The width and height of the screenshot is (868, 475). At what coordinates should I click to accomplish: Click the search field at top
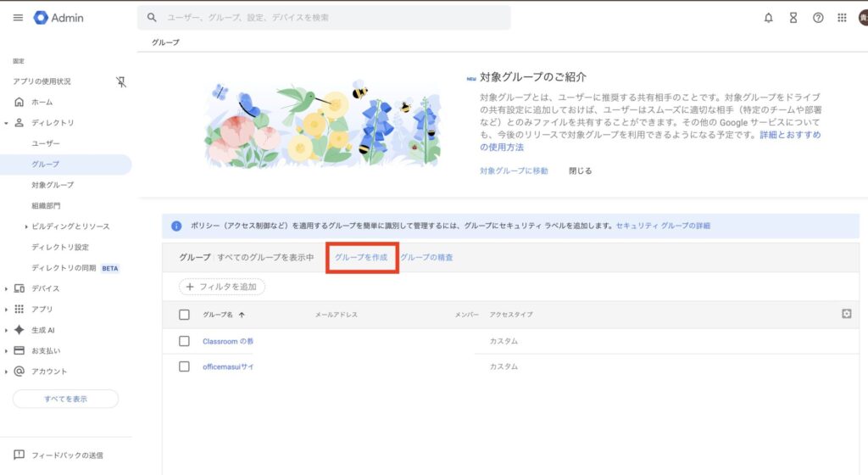point(331,18)
